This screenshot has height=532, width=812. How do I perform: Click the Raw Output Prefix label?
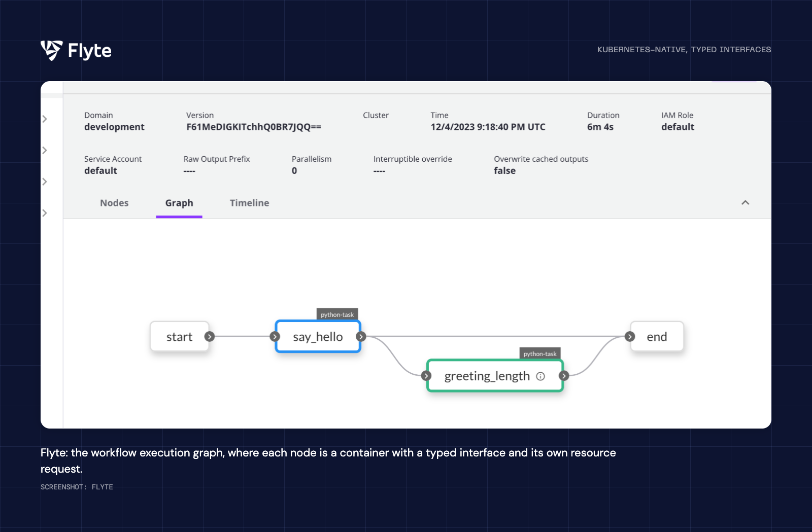coord(217,159)
